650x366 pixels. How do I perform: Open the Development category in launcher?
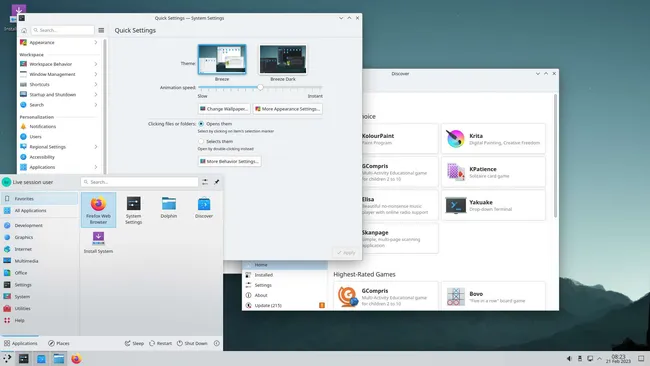pyautogui.click(x=39, y=225)
